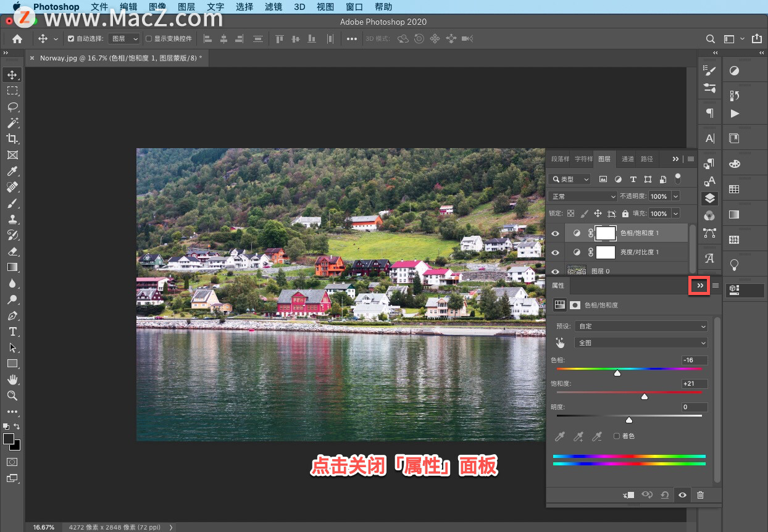This screenshot has width=768, height=532.
Task: Select the Frame tool
Action: (x=12, y=155)
